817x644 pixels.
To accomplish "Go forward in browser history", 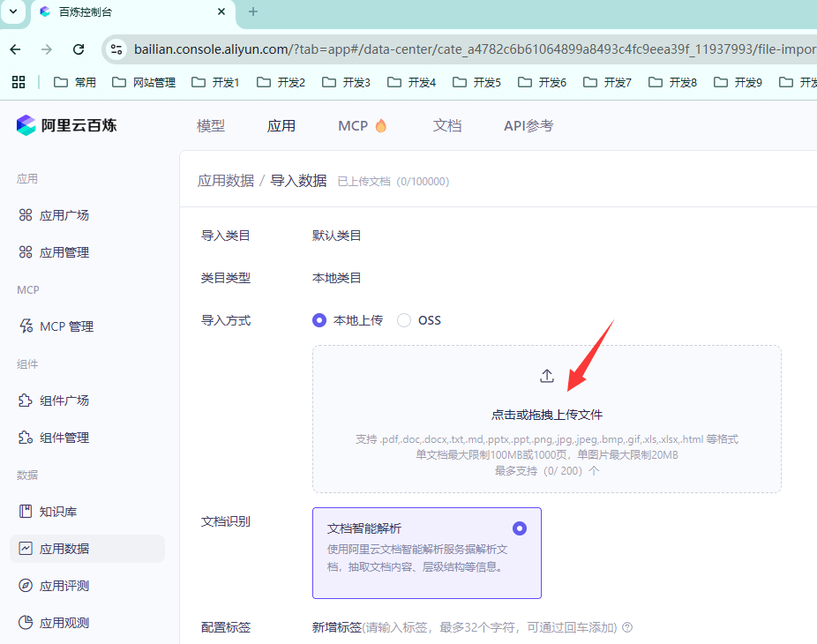I will 47,49.
